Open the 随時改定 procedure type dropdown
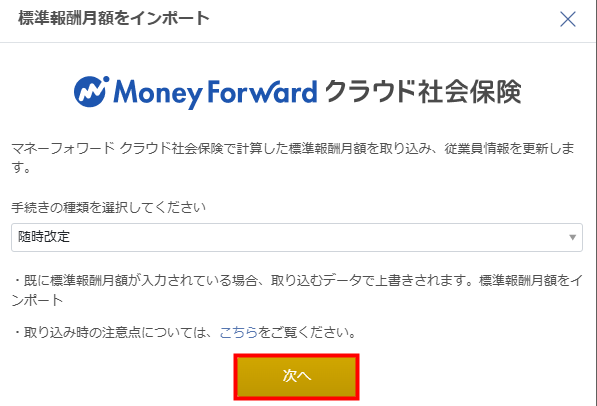The height and width of the screenshot is (406, 597). point(297,237)
